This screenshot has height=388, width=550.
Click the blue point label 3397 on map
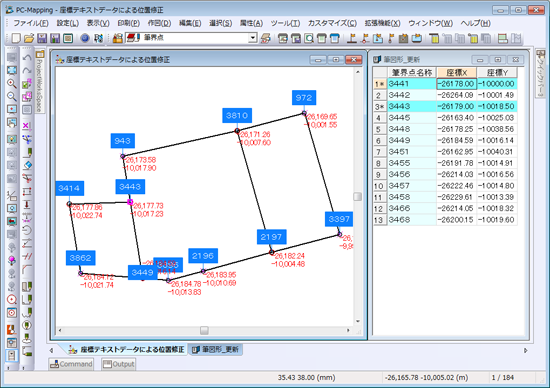click(x=339, y=219)
